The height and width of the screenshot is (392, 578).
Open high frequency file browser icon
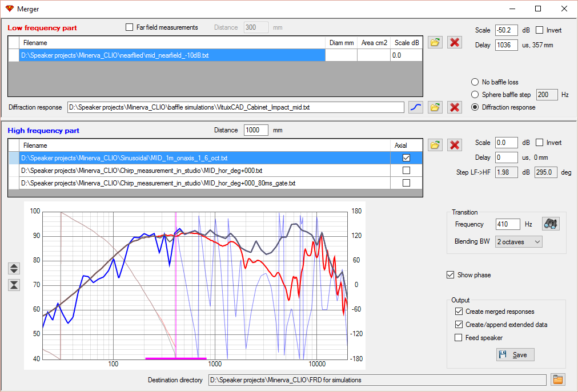pos(435,145)
